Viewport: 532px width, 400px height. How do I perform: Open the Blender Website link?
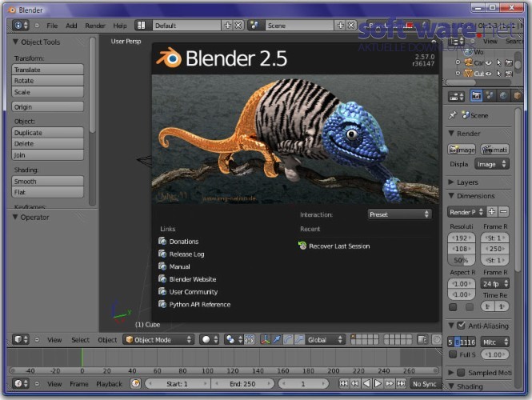click(192, 279)
